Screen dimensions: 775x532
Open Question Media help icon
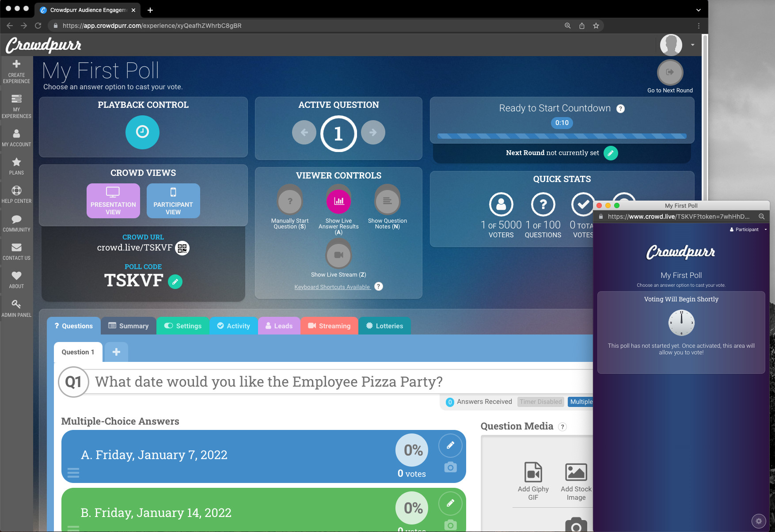click(x=562, y=427)
